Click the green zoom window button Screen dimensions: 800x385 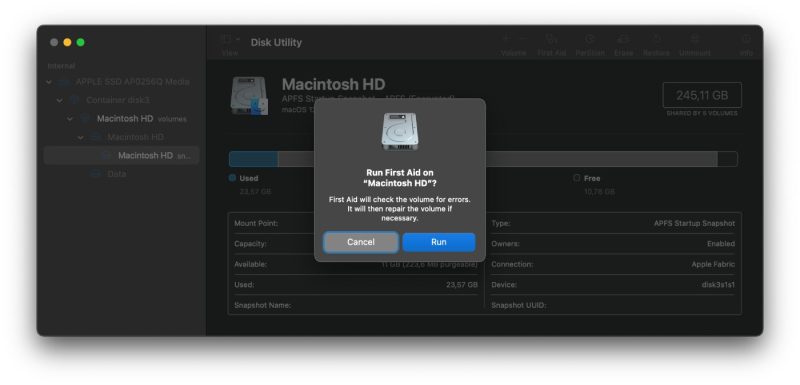pyautogui.click(x=81, y=42)
